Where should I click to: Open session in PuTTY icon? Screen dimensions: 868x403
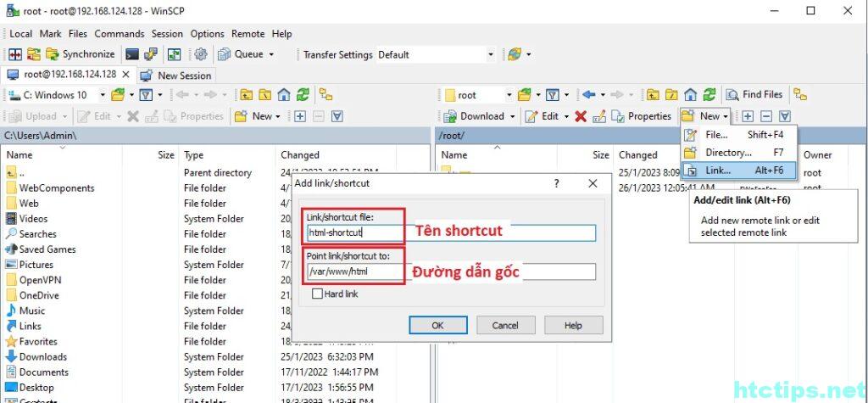click(151, 54)
